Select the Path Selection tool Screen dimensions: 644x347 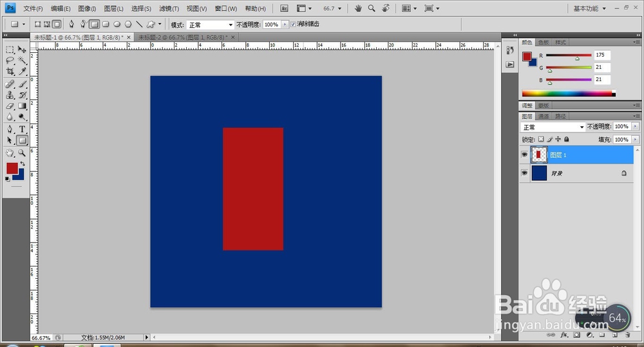tap(10, 140)
